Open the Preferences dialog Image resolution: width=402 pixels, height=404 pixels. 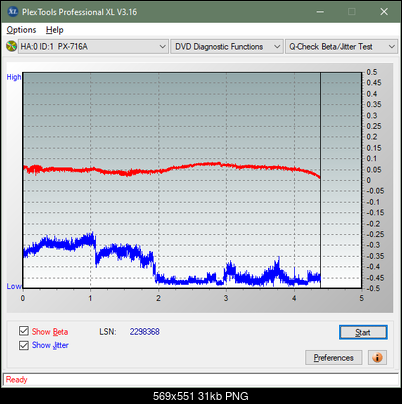pyautogui.click(x=334, y=358)
